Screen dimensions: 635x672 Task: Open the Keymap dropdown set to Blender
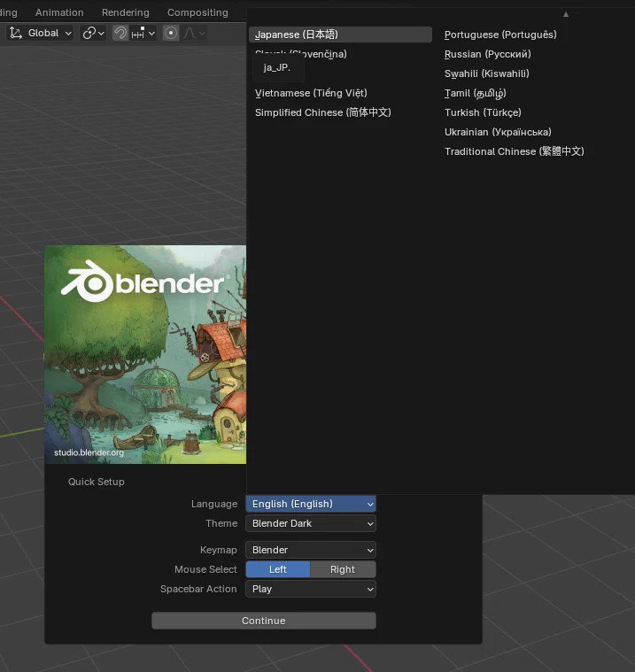coord(311,551)
